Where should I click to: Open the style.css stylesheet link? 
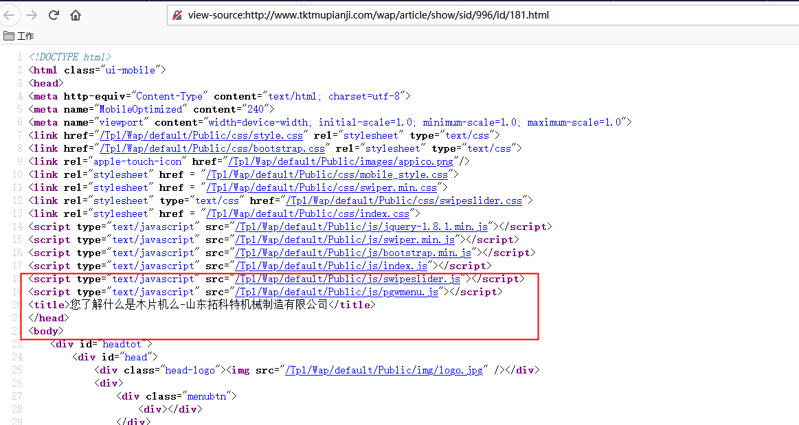tap(201, 136)
